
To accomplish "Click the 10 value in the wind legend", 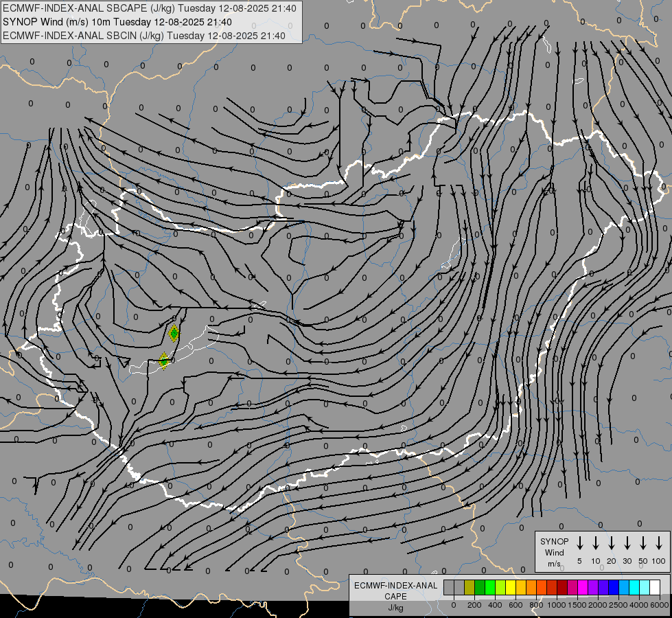I will pos(596,561).
